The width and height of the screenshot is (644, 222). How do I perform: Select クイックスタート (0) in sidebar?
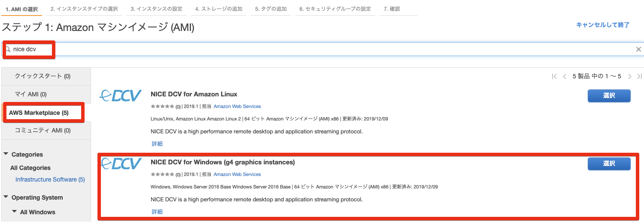(46, 76)
